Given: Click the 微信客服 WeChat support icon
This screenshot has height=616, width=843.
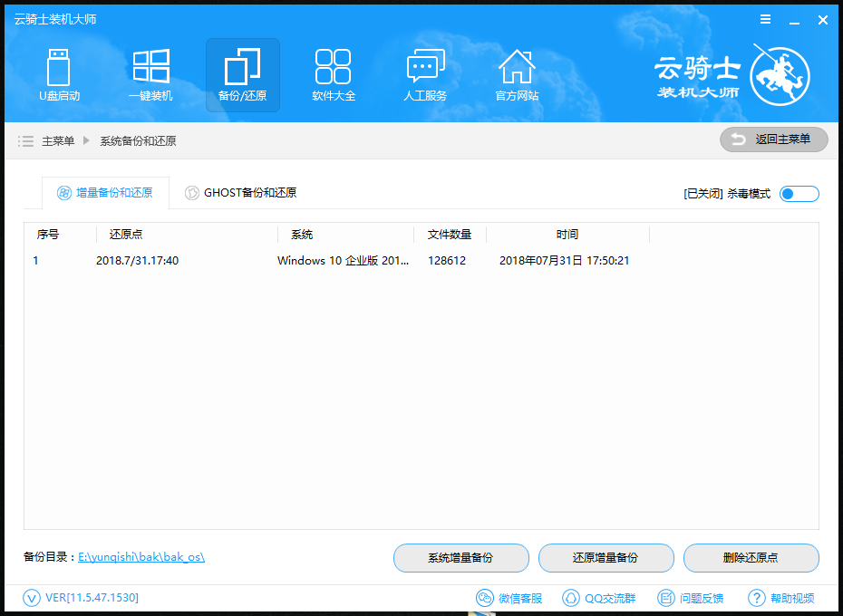Looking at the screenshot, I should pyautogui.click(x=484, y=598).
